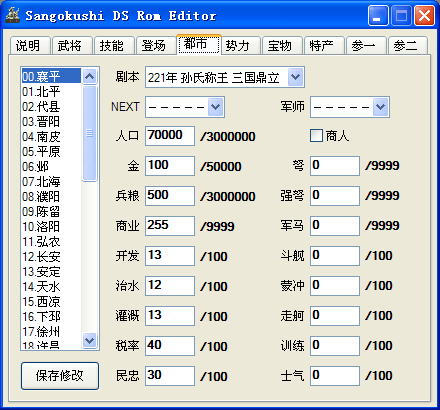Click the city list scrollbar thumb
Viewport: 440px width, 410px height.
(x=89, y=133)
